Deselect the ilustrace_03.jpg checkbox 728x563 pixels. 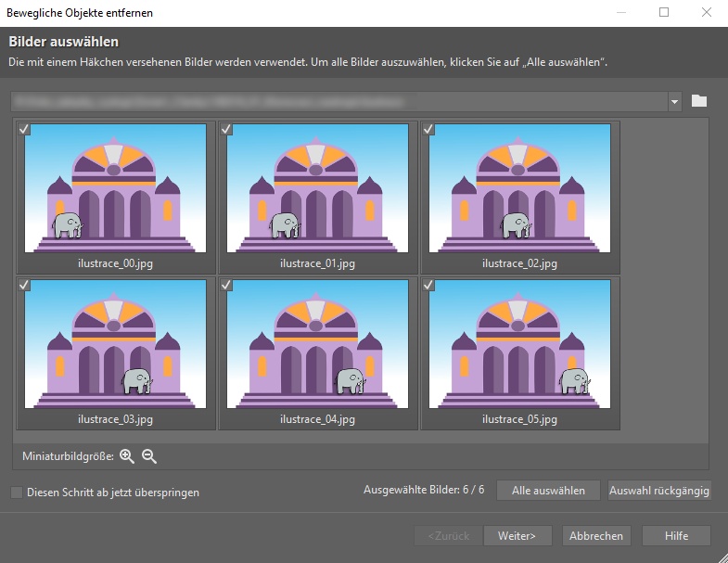(x=24, y=286)
